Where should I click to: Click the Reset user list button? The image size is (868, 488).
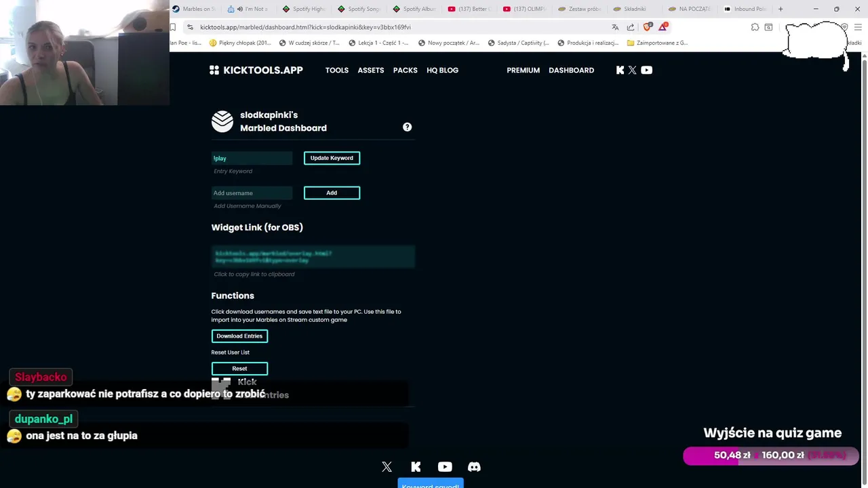tap(239, 369)
